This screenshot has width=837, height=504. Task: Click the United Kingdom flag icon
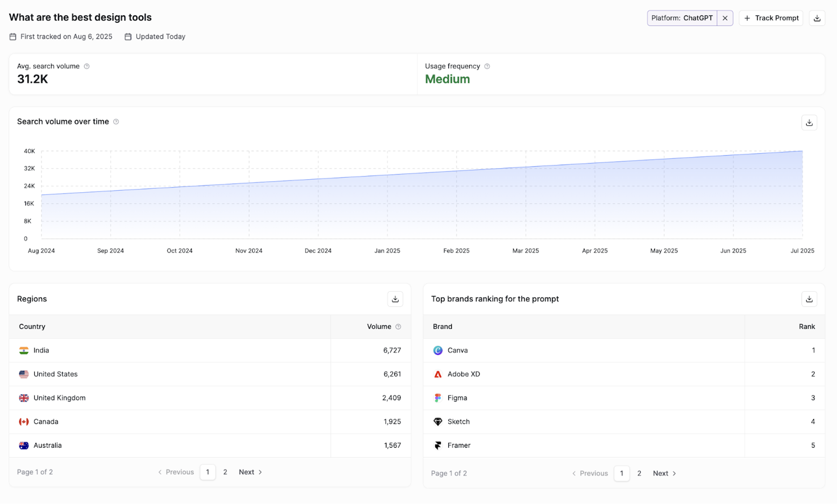click(24, 398)
